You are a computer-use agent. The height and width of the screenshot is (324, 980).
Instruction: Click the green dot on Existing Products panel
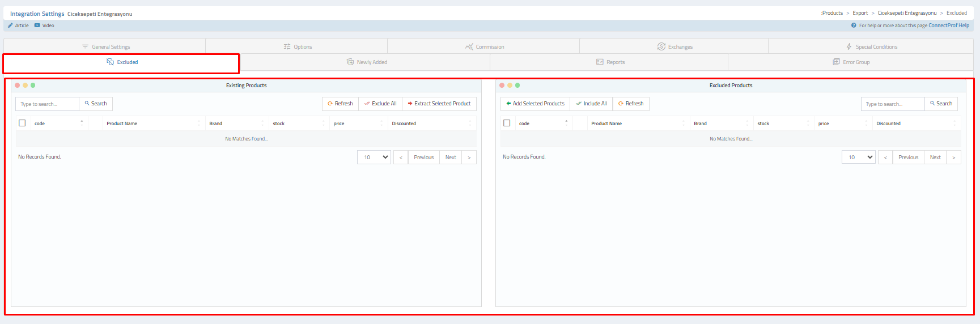pos(33,86)
